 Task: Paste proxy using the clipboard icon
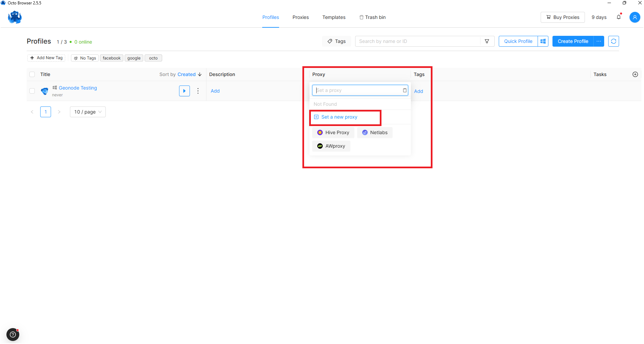click(404, 90)
